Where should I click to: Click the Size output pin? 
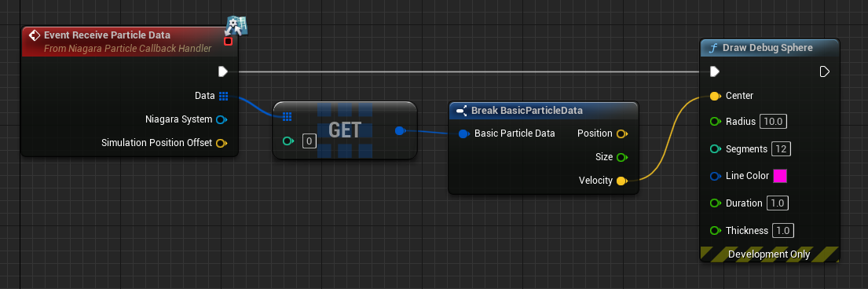point(622,157)
